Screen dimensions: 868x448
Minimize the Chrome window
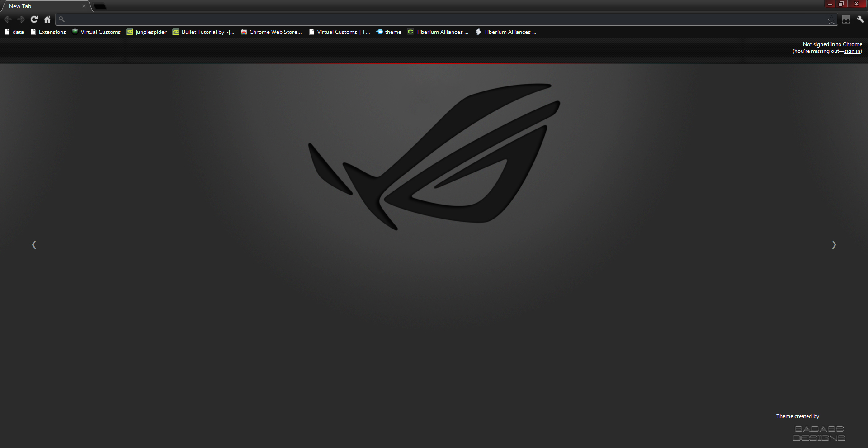tap(830, 4)
